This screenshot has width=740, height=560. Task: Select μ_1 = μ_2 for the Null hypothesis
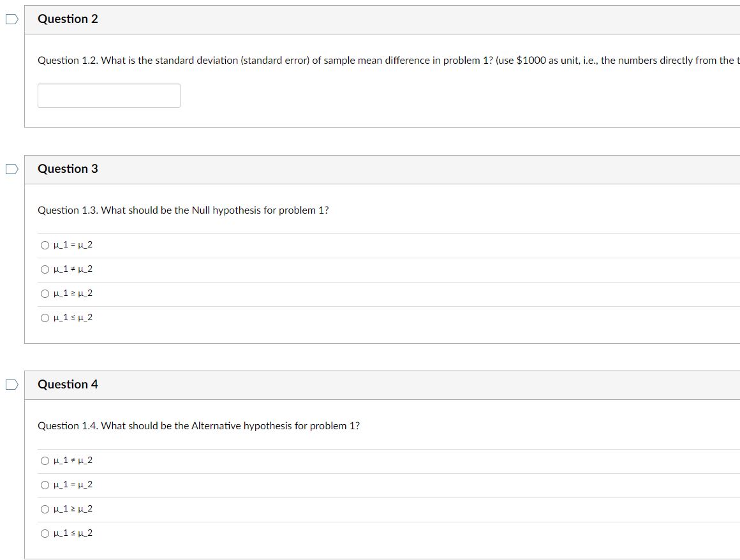coord(44,244)
